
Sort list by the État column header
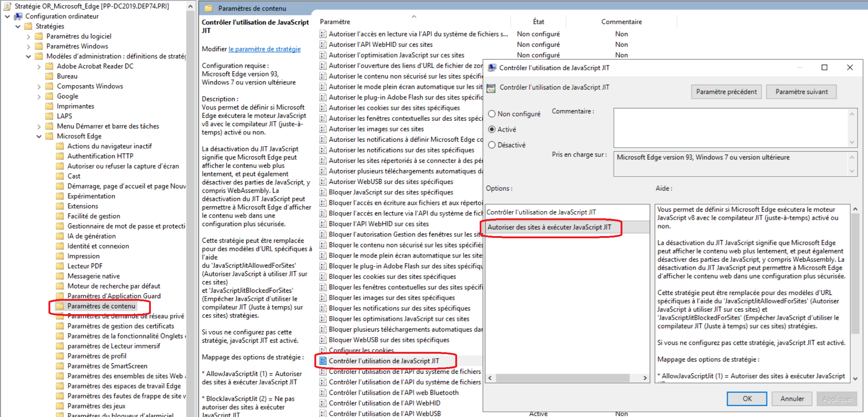coord(538,22)
